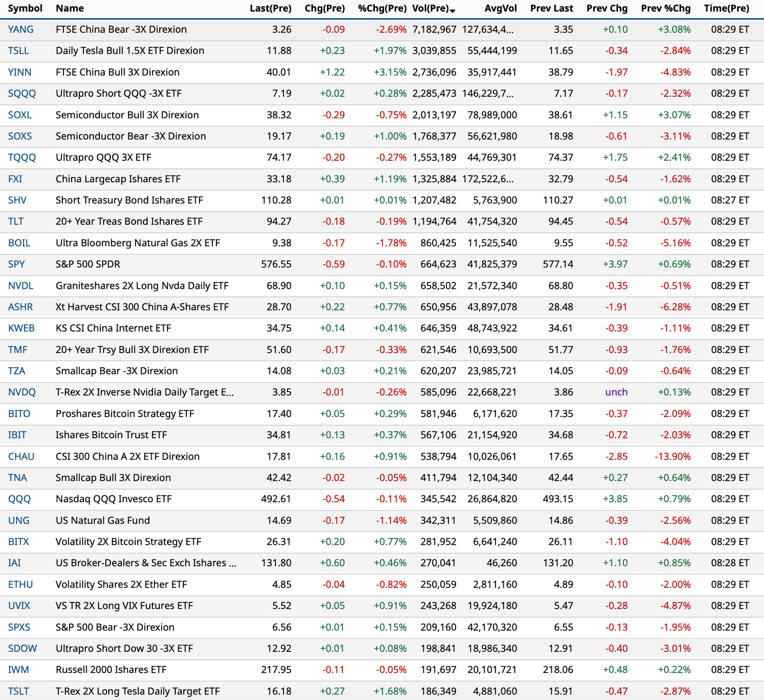The image size is (764, 700).
Task: Open the TQQQ ticker link
Action: 22,158
